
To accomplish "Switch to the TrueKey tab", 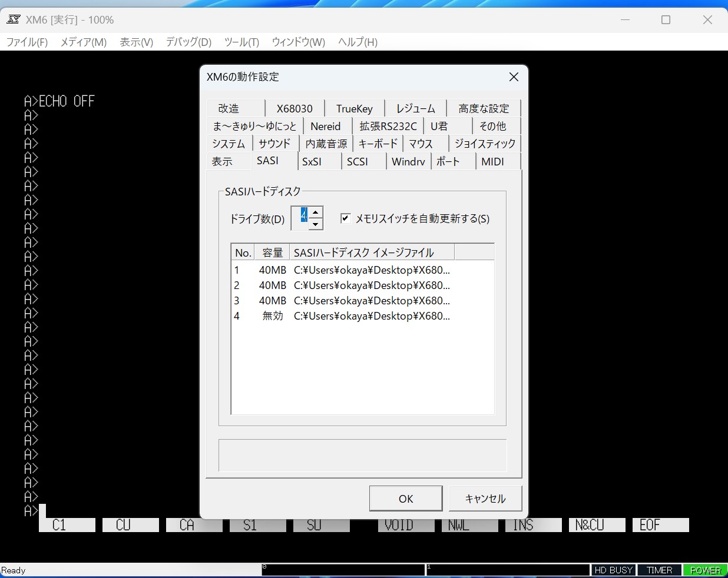I will [x=355, y=108].
